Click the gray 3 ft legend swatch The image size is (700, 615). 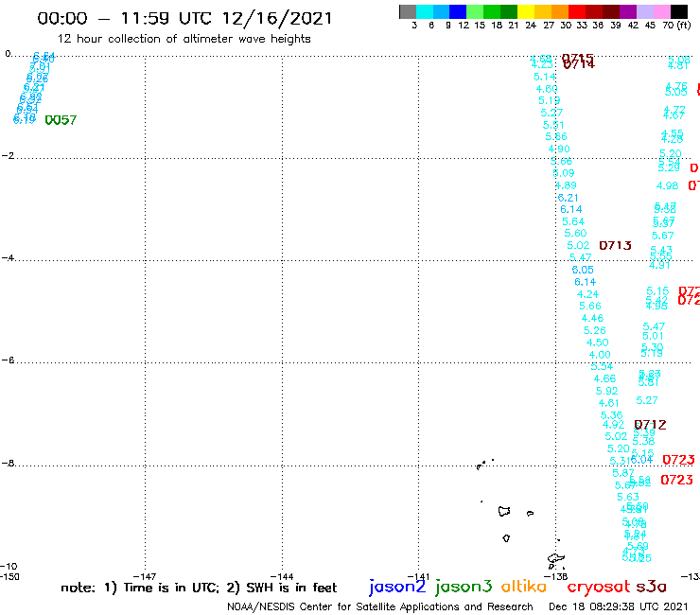point(408,11)
